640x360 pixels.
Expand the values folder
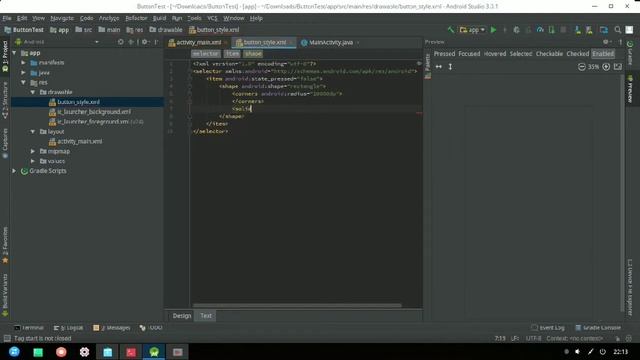pos(33,161)
